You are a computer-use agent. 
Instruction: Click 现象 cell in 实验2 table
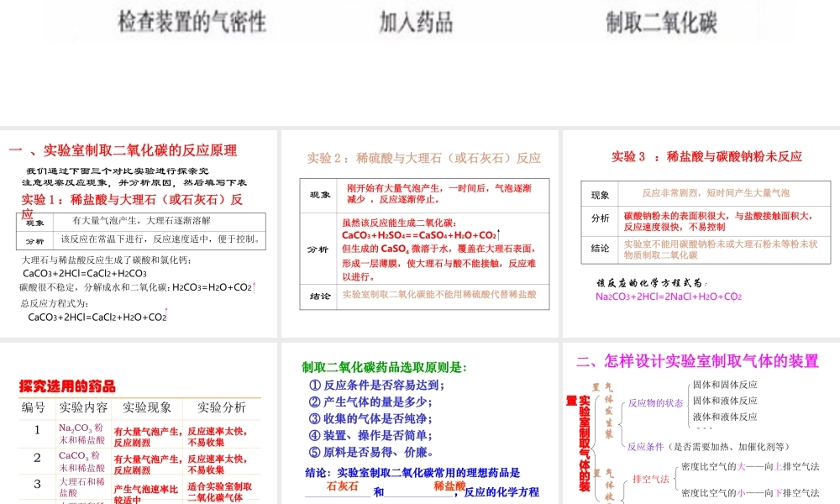coord(320,195)
